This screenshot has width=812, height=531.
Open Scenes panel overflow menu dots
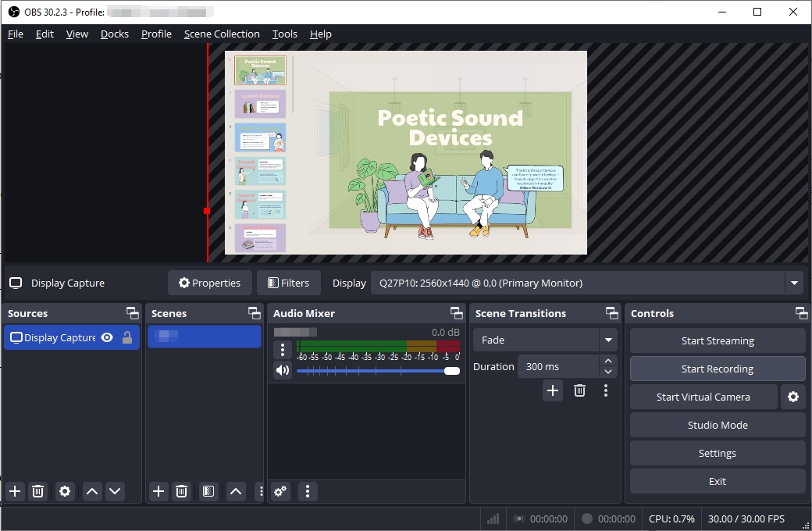(x=261, y=491)
